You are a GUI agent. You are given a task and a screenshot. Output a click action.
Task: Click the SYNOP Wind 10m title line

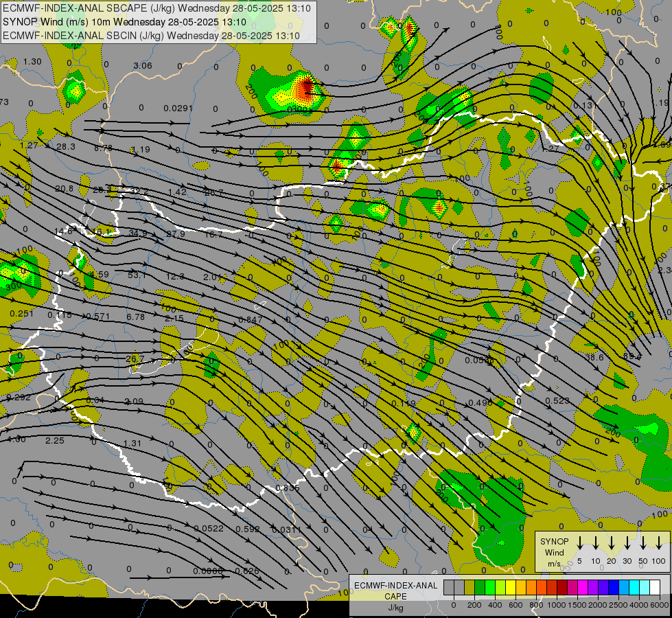click(124, 22)
